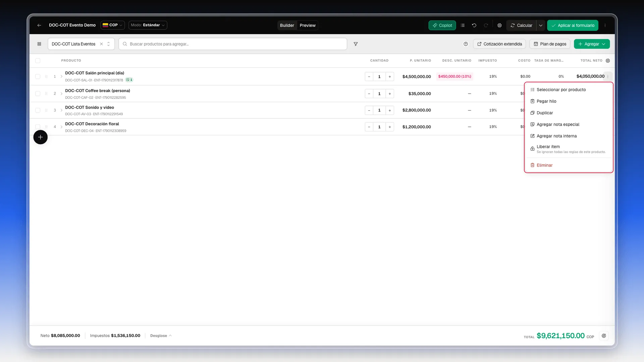Image resolution: width=644 pixels, height=362 pixels.
Task: Open the help question mark icon
Action: (466, 44)
